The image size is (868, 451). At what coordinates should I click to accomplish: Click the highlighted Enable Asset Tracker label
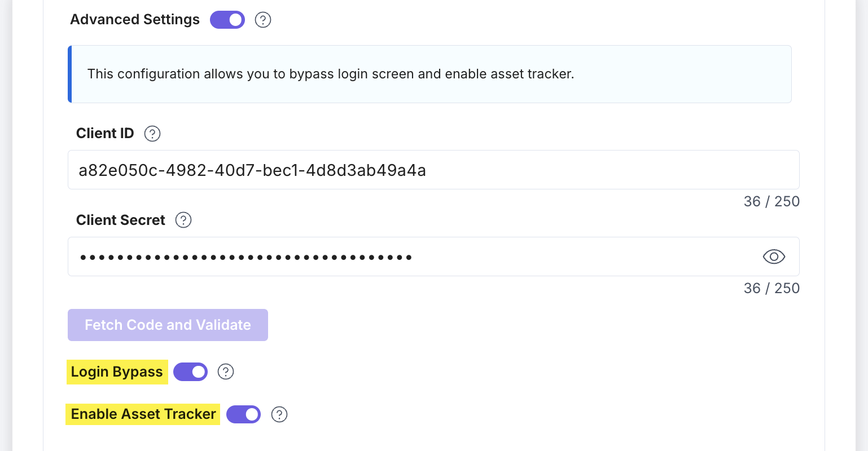pyautogui.click(x=142, y=414)
